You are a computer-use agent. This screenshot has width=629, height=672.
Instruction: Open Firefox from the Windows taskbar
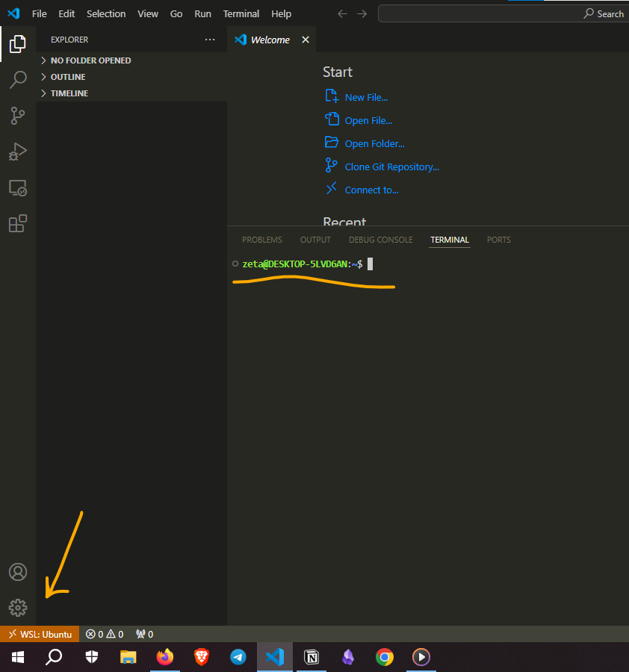(165, 657)
